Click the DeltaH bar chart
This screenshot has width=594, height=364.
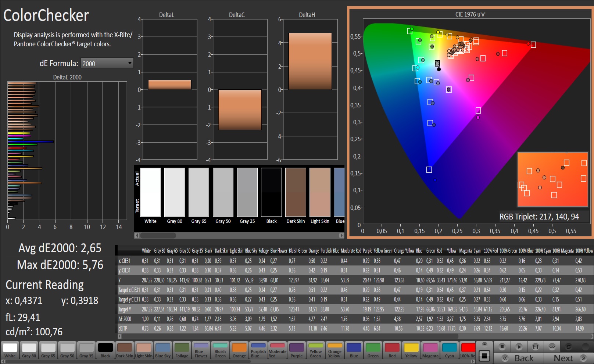tap(310, 89)
